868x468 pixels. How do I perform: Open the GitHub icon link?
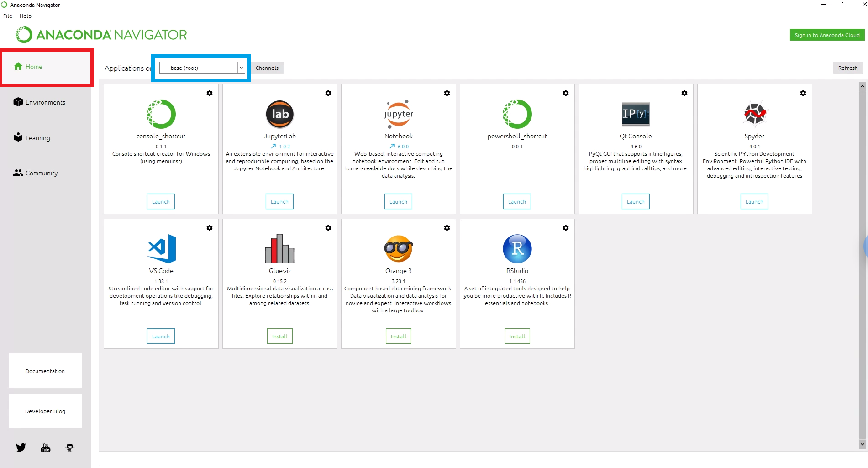pyautogui.click(x=70, y=447)
